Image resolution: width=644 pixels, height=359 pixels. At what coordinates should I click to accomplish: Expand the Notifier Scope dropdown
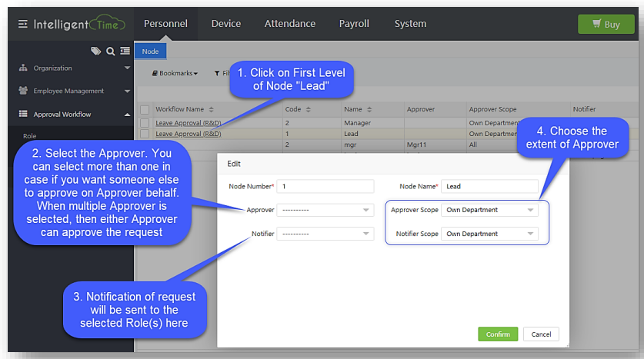click(489, 234)
